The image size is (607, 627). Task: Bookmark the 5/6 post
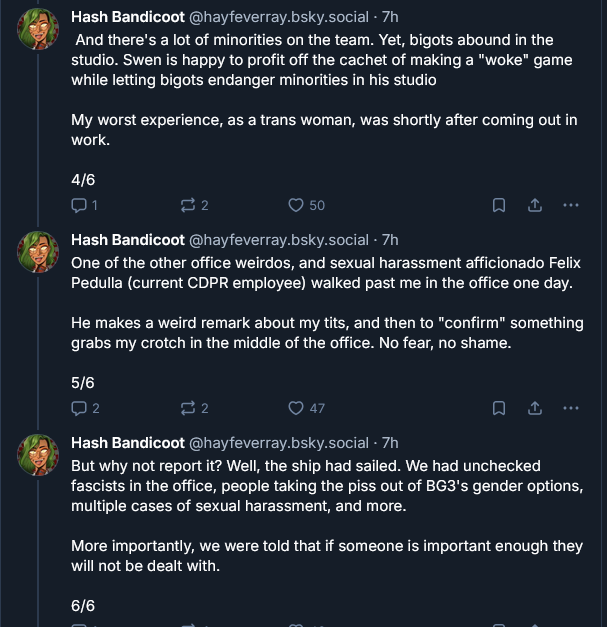pos(498,408)
